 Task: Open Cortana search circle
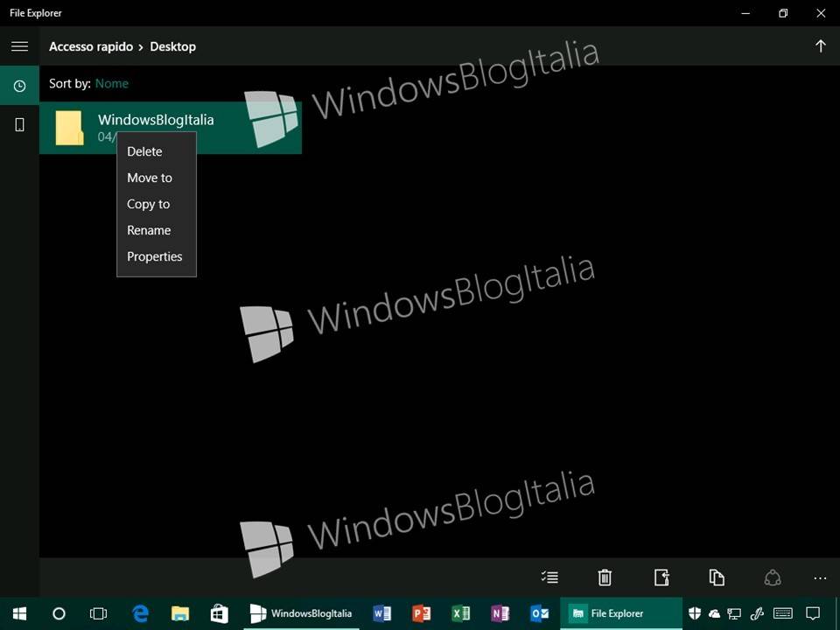pos(59,613)
